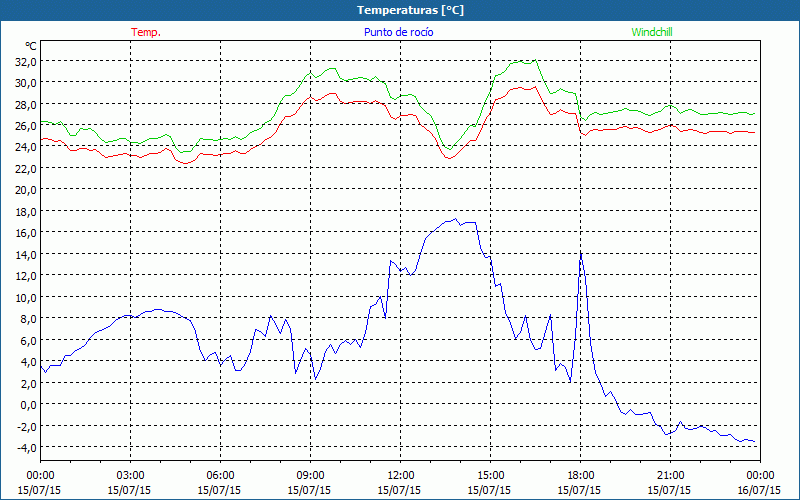Click the 6,0 y-axis value
The width and height of the screenshot is (800, 500).
[x=29, y=340]
